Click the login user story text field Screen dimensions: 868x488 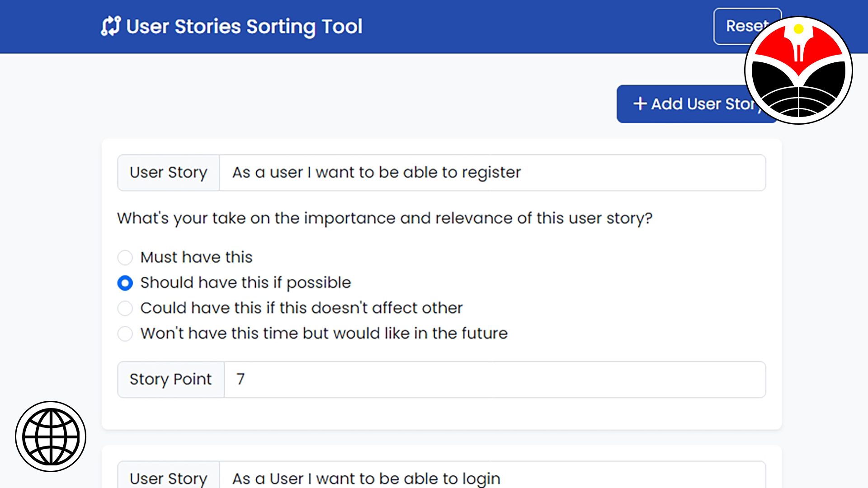[492, 477]
